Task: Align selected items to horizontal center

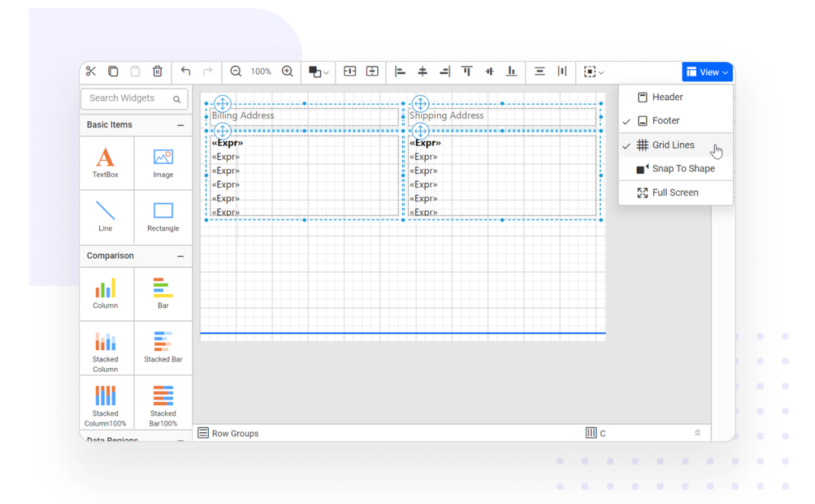Action: point(423,71)
